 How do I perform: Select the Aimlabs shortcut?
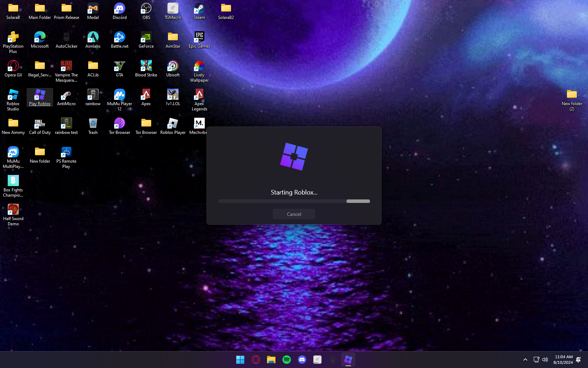point(93,40)
